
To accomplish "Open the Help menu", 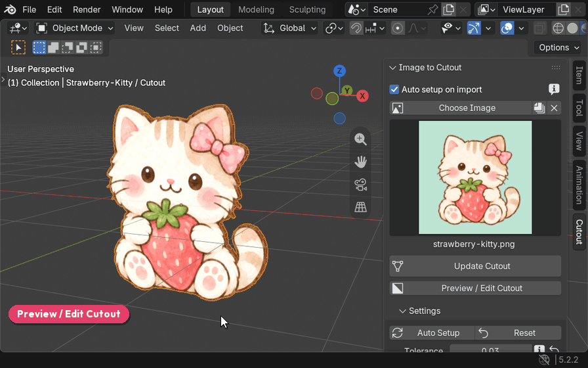I will 163,10.
